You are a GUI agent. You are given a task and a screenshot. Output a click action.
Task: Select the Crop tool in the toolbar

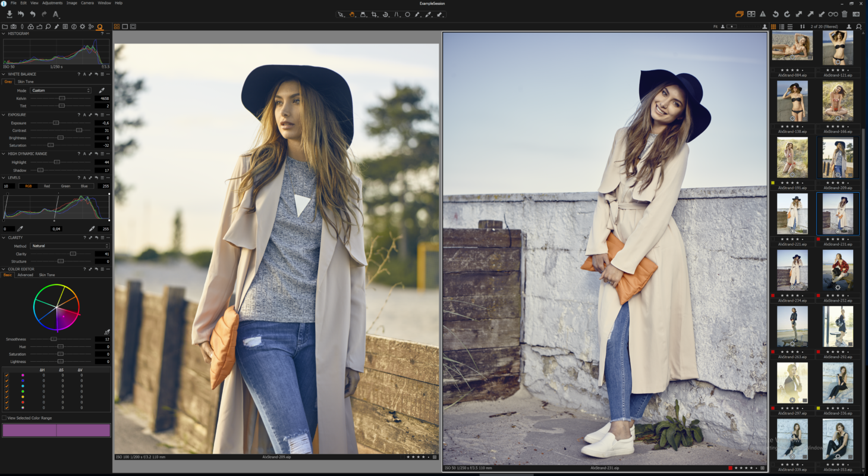375,15
